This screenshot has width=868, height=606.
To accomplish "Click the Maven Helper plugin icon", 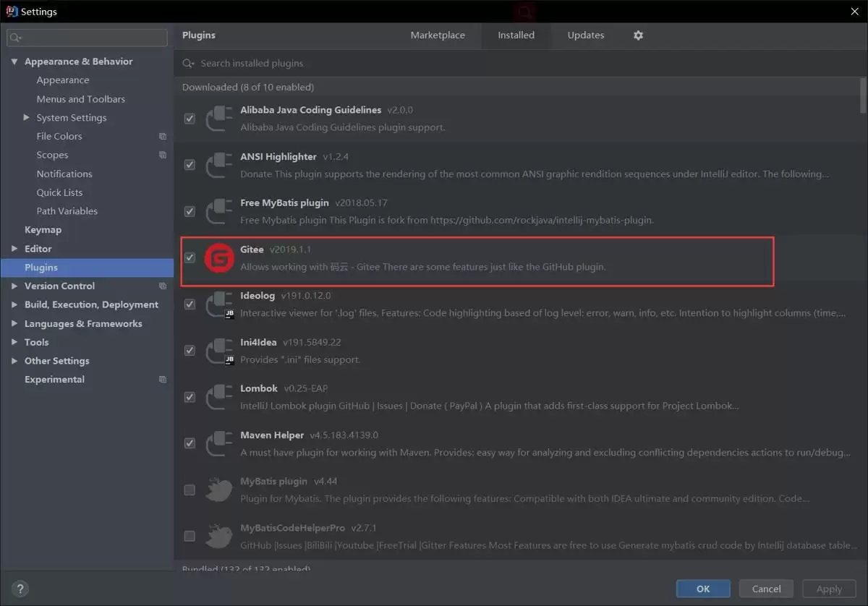I will tap(218, 443).
